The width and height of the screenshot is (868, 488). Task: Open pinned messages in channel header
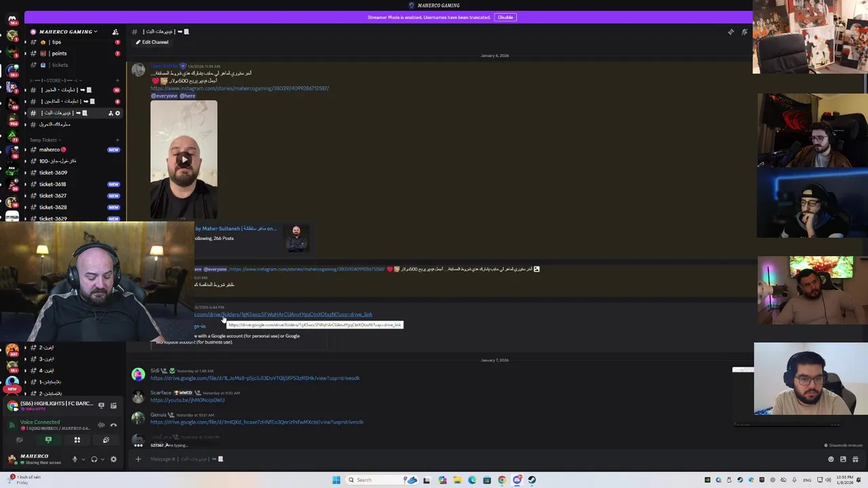[730, 32]
